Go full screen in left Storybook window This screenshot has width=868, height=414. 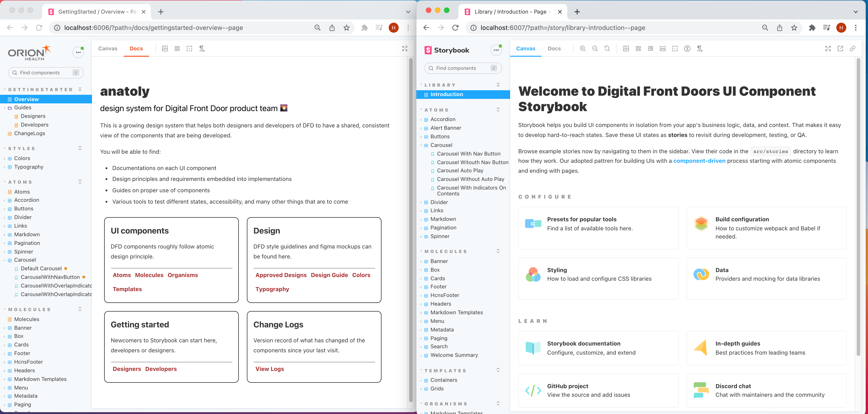[405, 49]
